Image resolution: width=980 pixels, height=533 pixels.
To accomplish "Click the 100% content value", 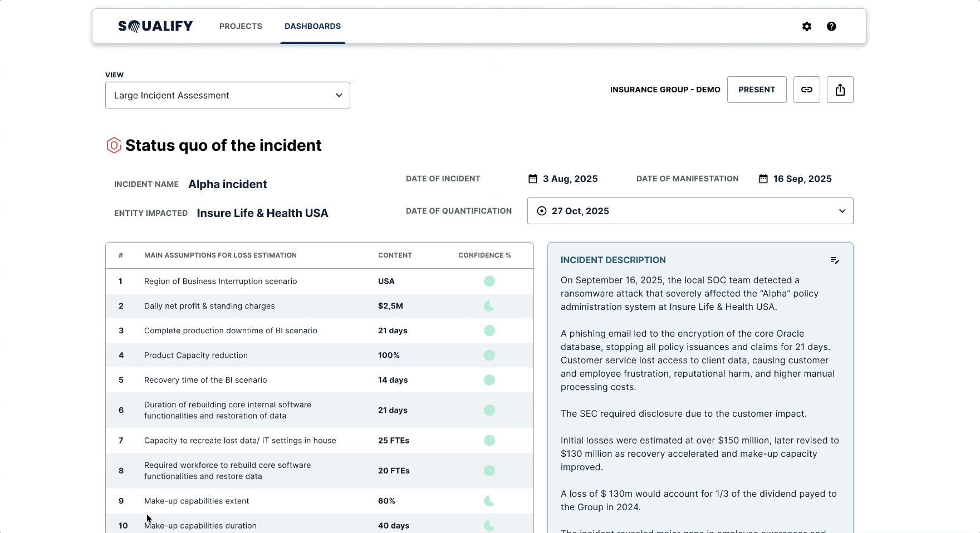I will [x=389, y=355].
